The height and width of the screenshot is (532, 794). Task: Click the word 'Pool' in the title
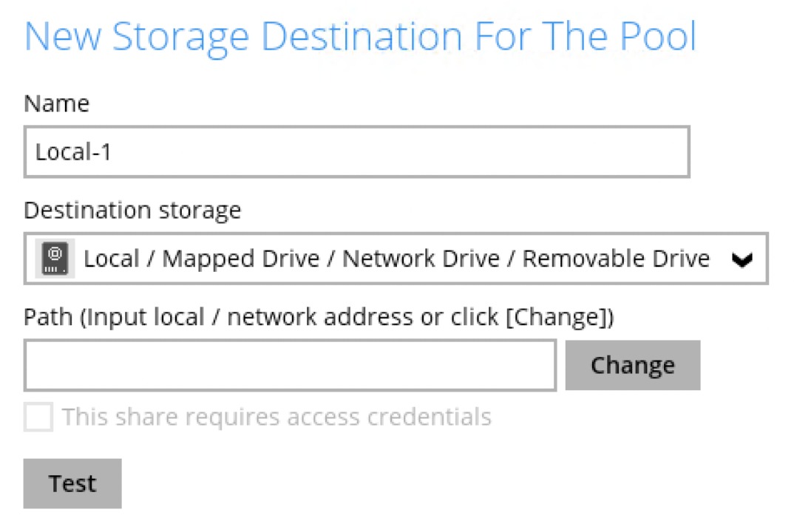click(x=656, y=36)
